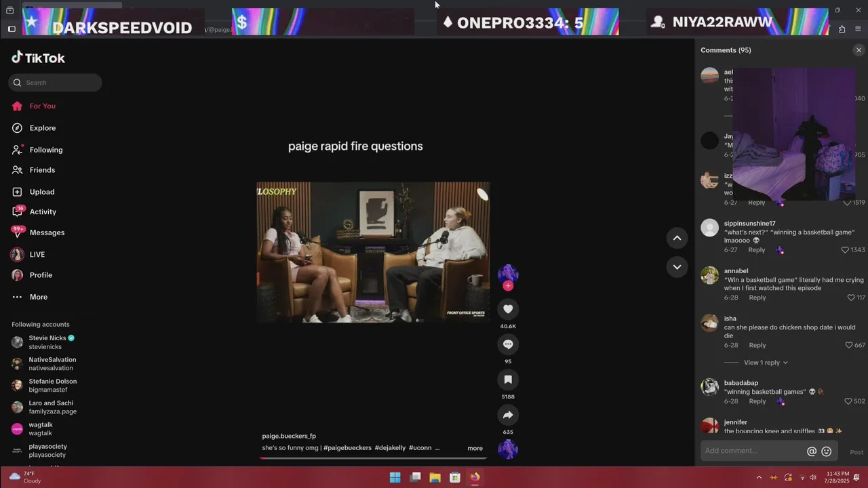868x488 pixels.
Task: Open the Upload page
Action: click(x=42, y=192)
